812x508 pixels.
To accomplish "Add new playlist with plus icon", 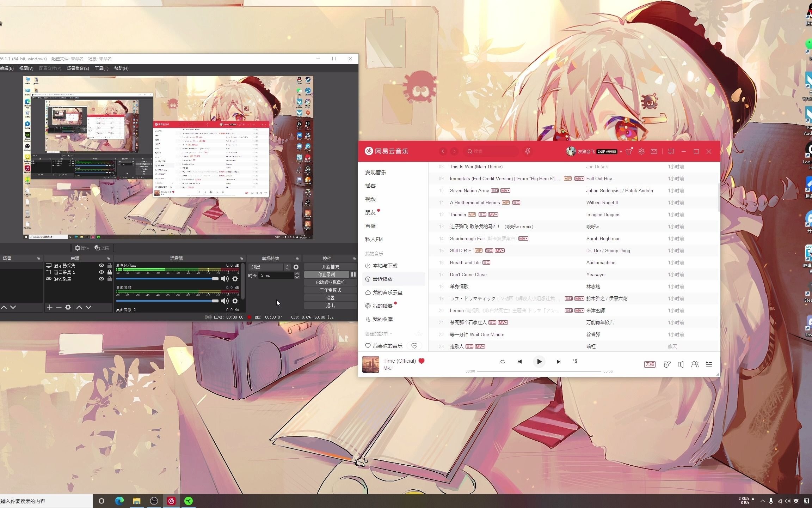I will (419, 334).
